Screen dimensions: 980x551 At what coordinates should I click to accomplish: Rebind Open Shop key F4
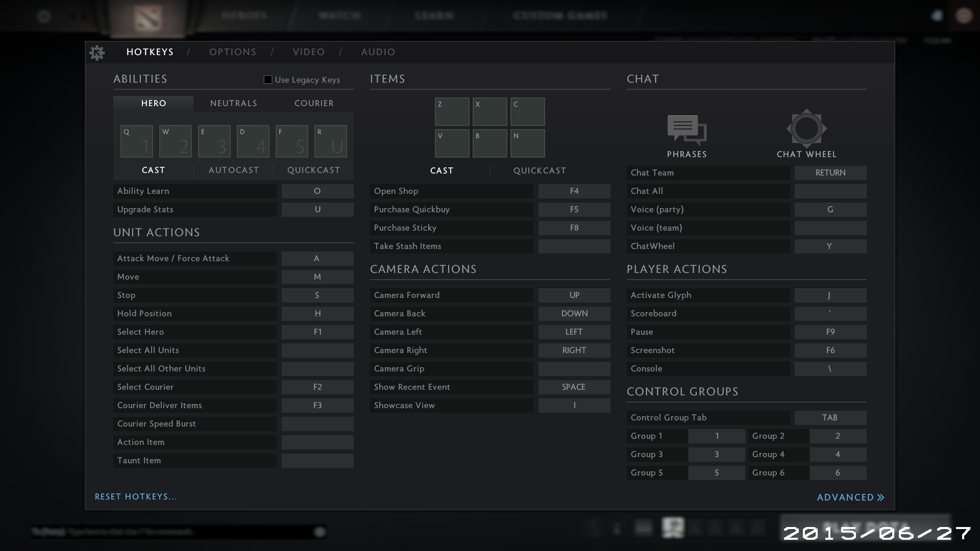click(x=574, y=191)
